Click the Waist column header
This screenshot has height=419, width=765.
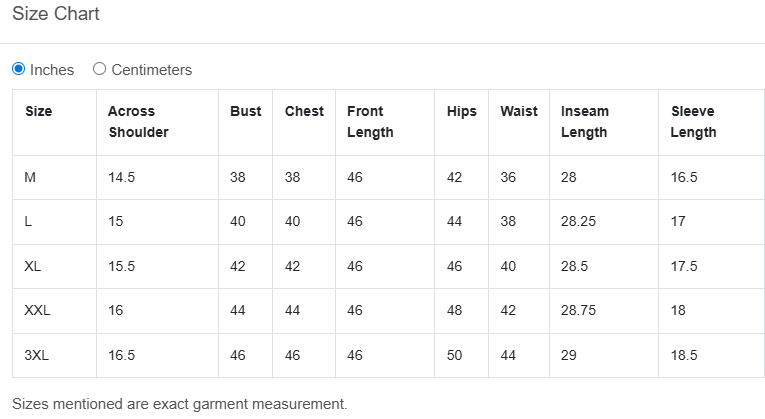point(519,111)
